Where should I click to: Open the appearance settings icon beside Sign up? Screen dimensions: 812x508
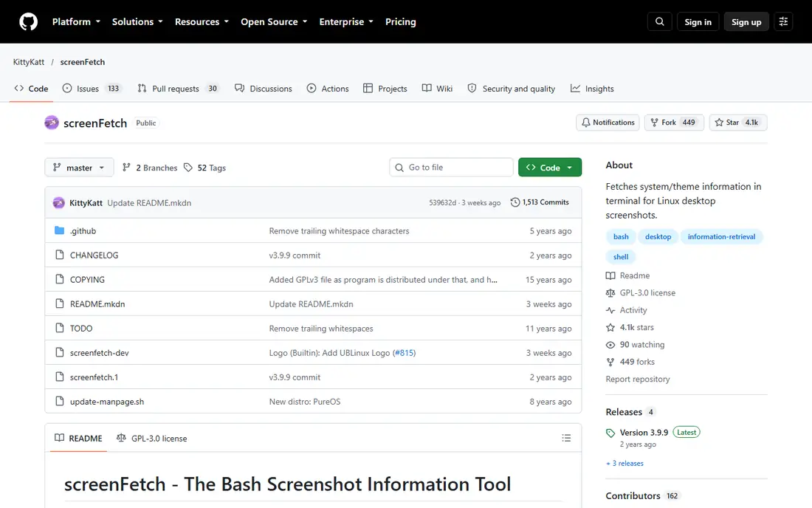click(783, 21)
